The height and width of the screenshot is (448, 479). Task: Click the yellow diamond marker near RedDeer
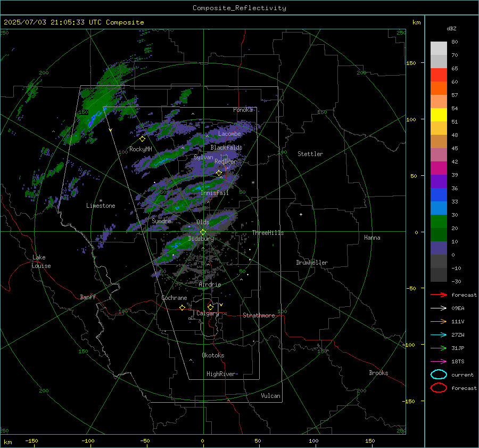(x=219, y=173)
